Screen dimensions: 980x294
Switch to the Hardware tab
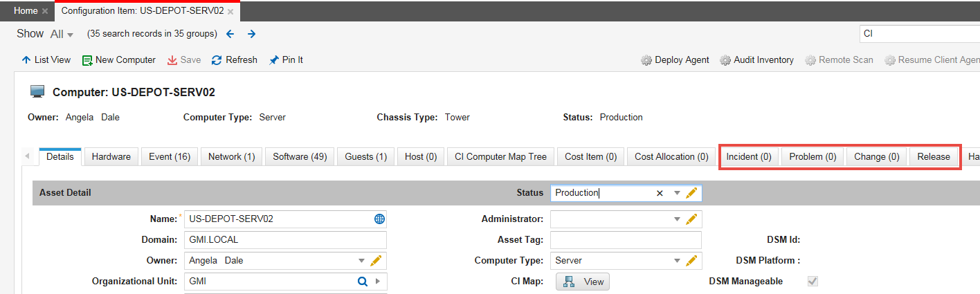point(111,157)
